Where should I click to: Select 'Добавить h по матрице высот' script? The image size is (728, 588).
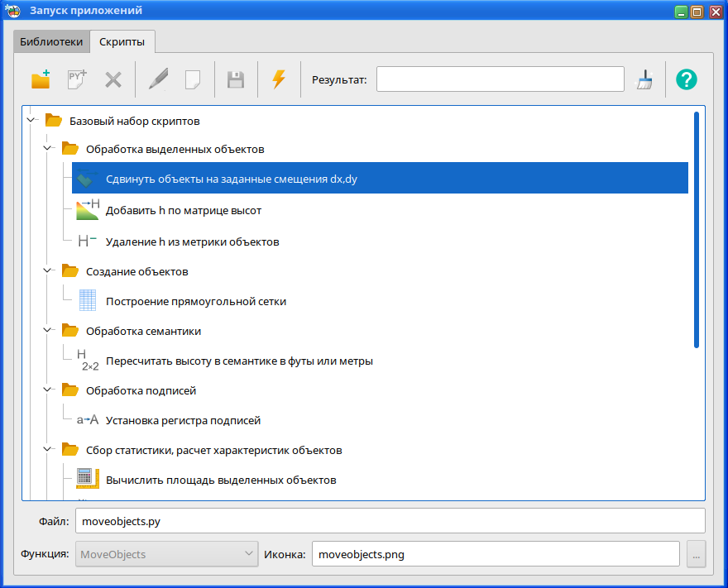[183, 211]
